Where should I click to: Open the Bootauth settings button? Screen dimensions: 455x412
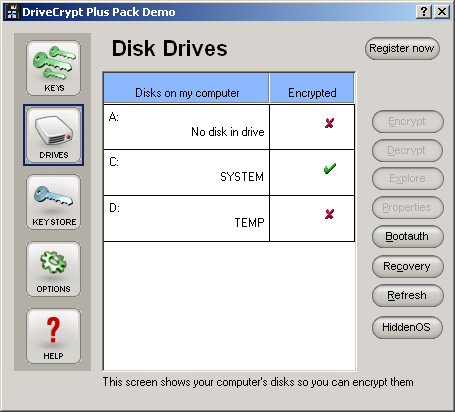pos(407,236)
